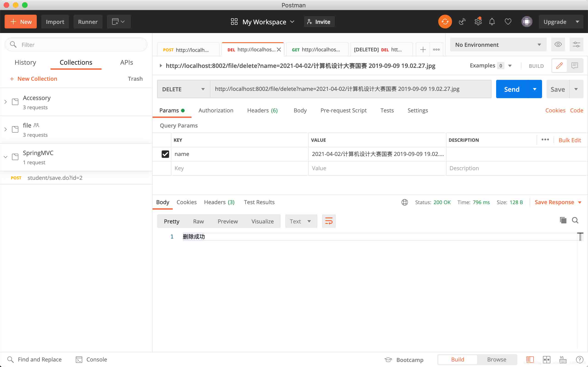
Task: Click the orange sync status icon
Action: [x=445, y=22]
